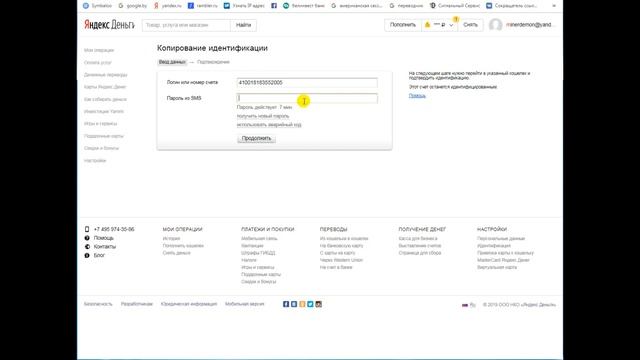Open 'Оплата услуг' in sidebar
This screenshot has width=640, height=360.
coord(98,62)
